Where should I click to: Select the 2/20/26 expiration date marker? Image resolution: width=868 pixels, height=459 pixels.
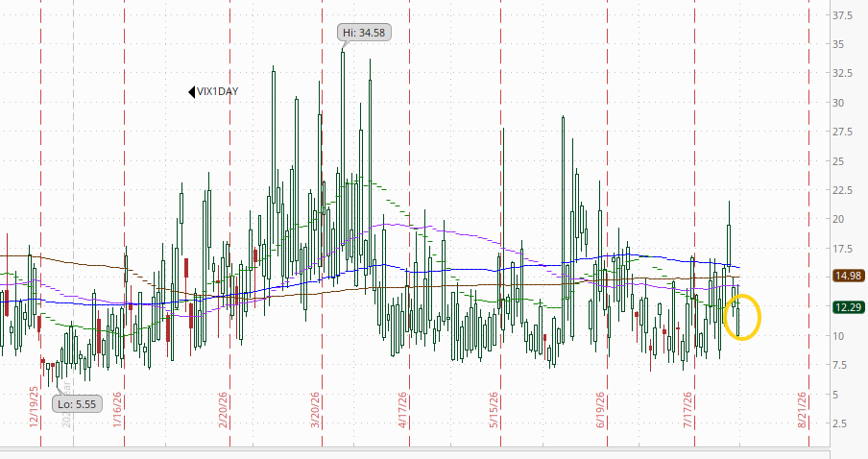[223, 410]
